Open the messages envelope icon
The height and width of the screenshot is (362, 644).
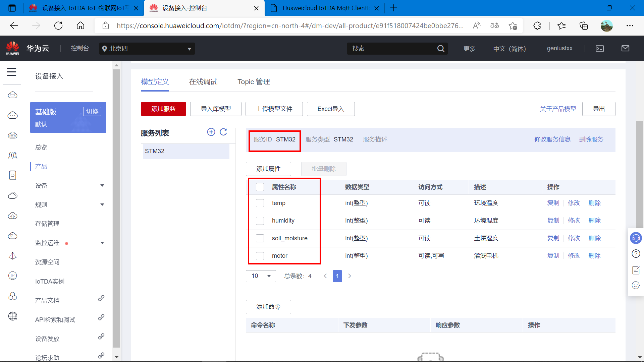[x=625, y=49]
